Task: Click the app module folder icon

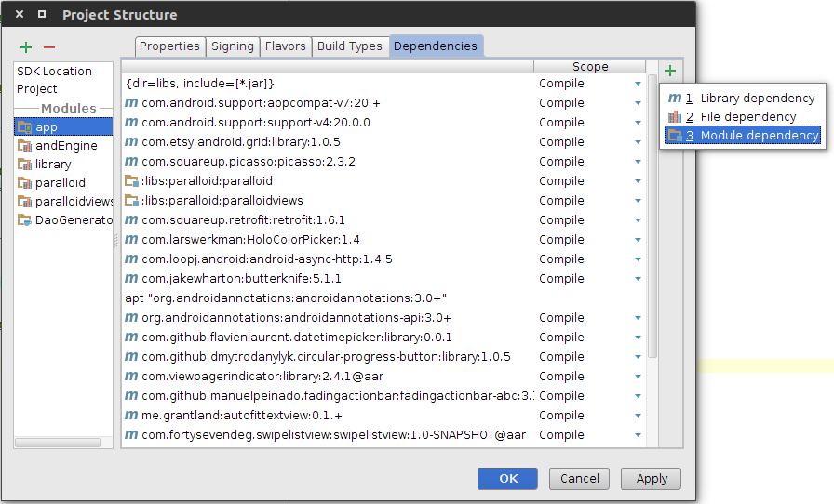Action: point(24,127)
